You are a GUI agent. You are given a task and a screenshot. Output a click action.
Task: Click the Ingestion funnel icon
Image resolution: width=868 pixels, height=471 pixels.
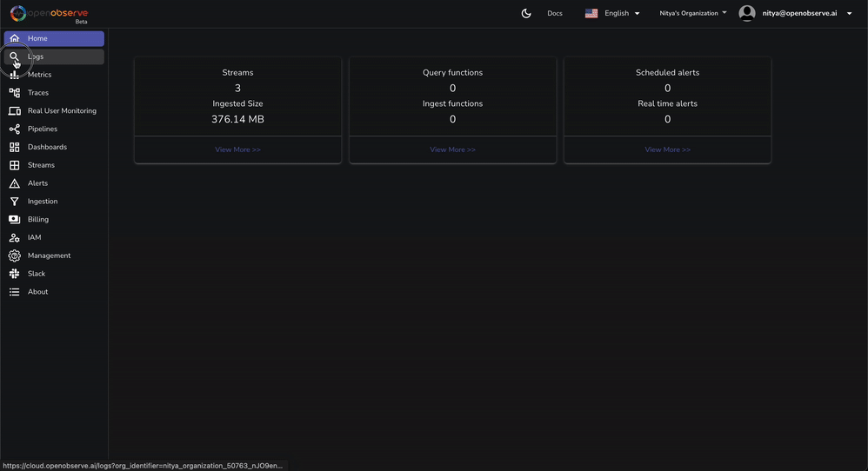click(x=15, y=202)
